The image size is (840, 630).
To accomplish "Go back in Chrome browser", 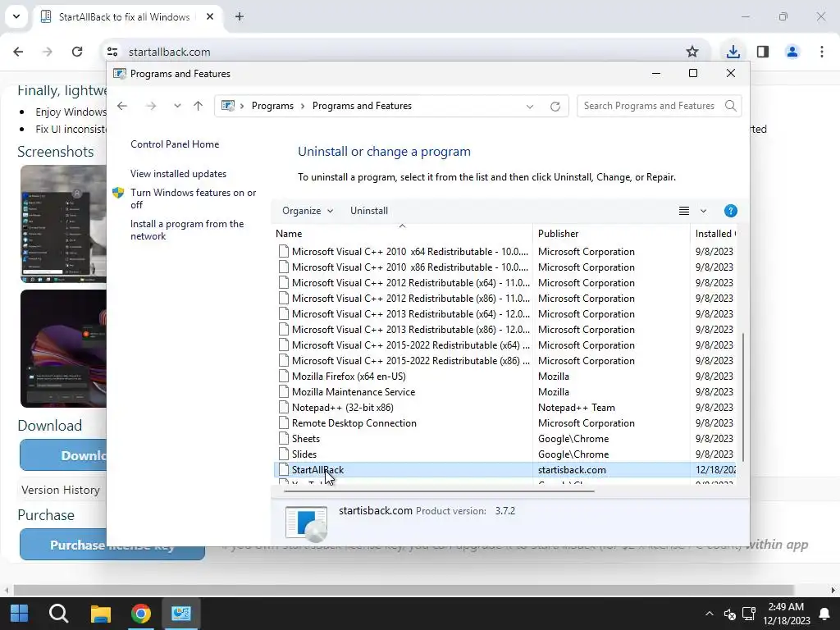I will 18,52.
